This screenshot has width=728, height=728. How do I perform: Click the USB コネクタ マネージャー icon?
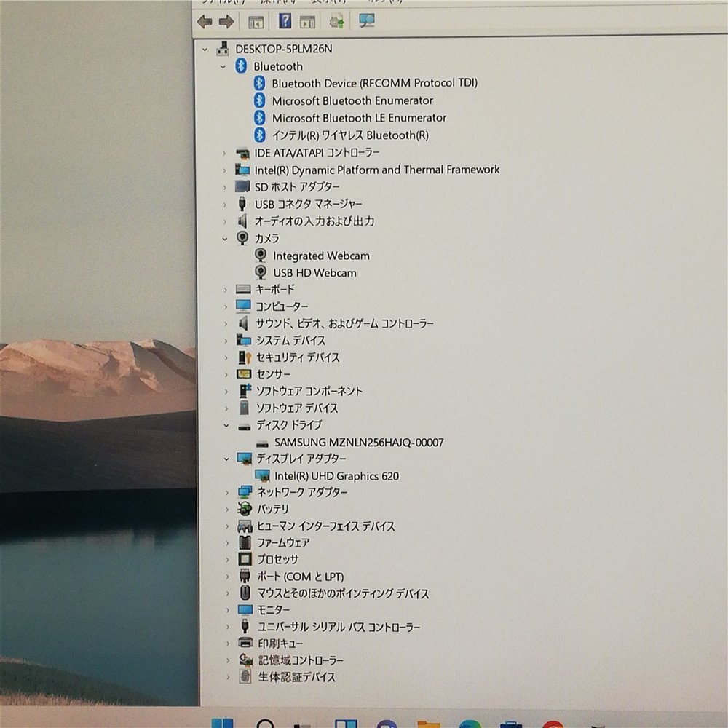(x=242, y=204)
